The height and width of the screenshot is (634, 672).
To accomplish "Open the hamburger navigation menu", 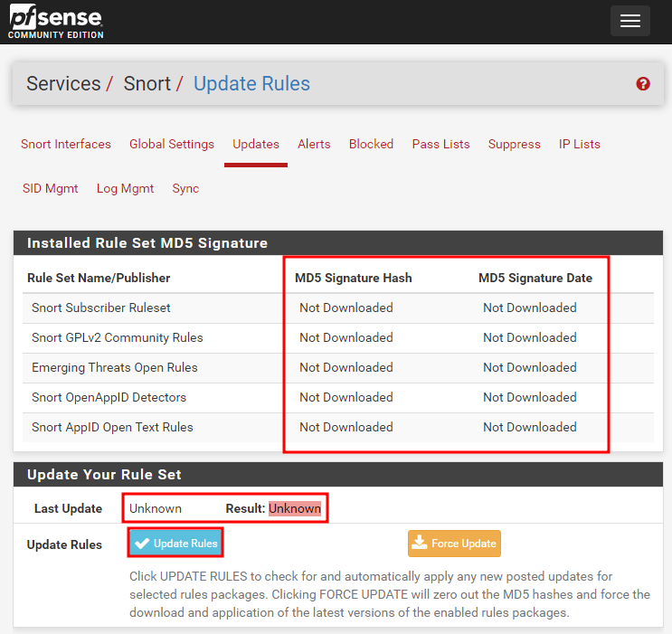I will [629, 21].
